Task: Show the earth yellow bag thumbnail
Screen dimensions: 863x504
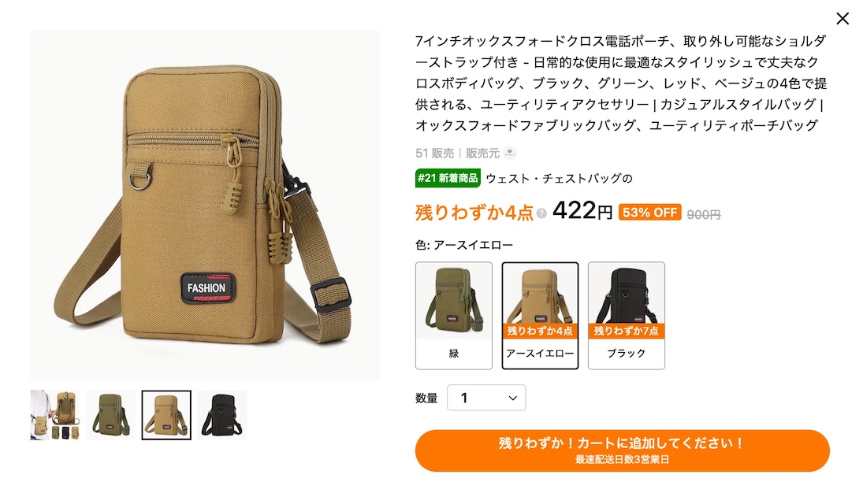Action: click(x=166, y=415)
